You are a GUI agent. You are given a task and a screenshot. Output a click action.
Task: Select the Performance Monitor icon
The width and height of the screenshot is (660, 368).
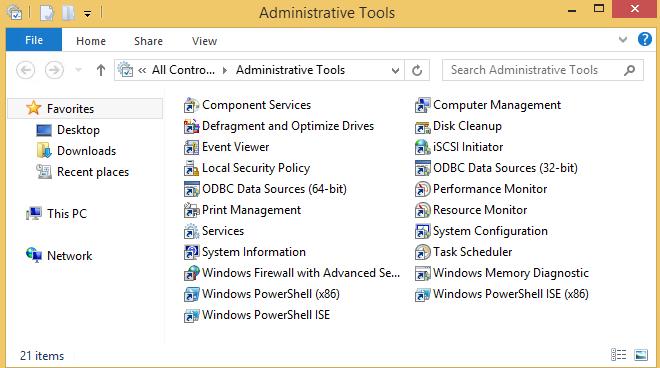(x=422, y=189)
